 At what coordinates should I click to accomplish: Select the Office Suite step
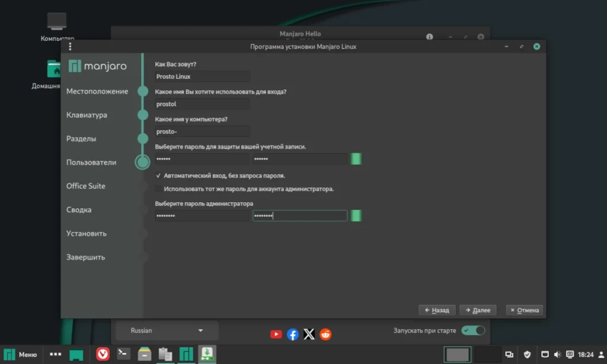pos(85,186)
